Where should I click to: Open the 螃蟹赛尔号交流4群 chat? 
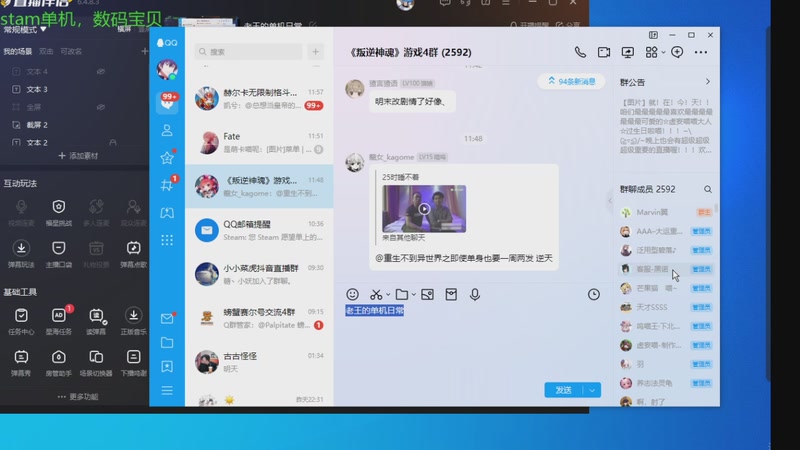click(x=259, y=318)
